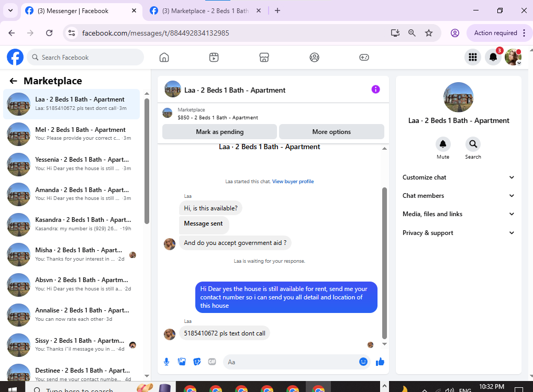
Task: Open the emoji picker smiley icon
Action: click(x=363, y=362)
